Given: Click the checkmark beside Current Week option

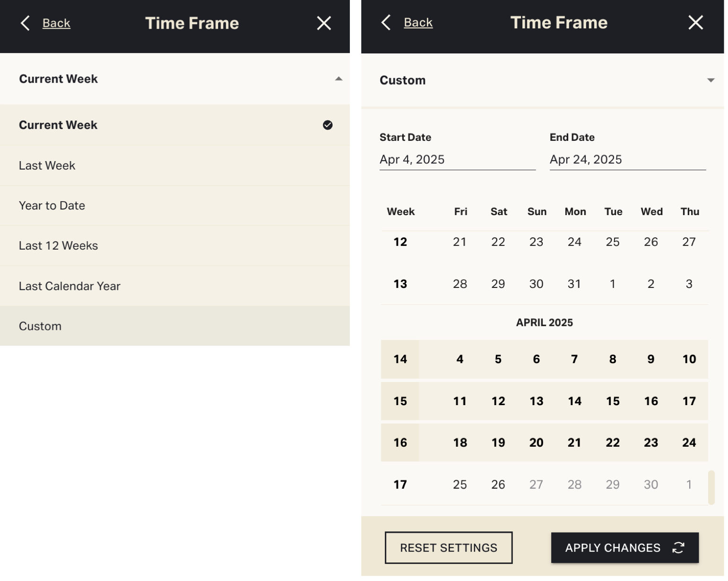Looking at the screenshot, I should pos(328,125).
